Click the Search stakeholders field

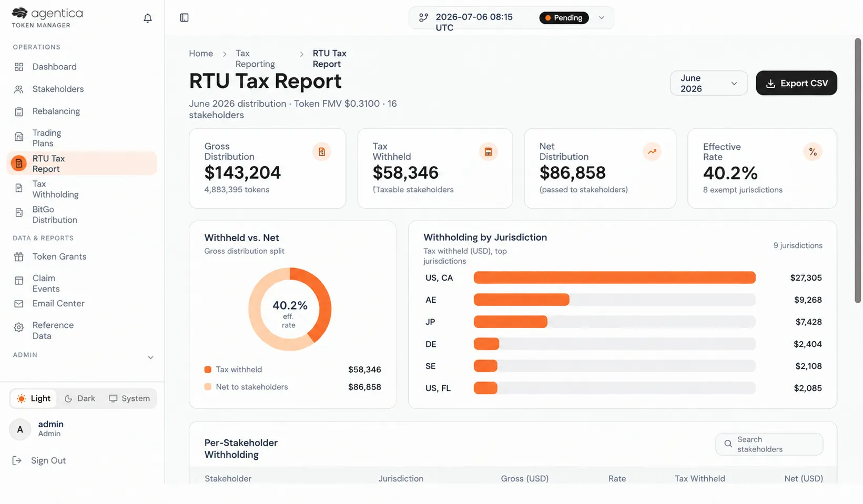769,444
